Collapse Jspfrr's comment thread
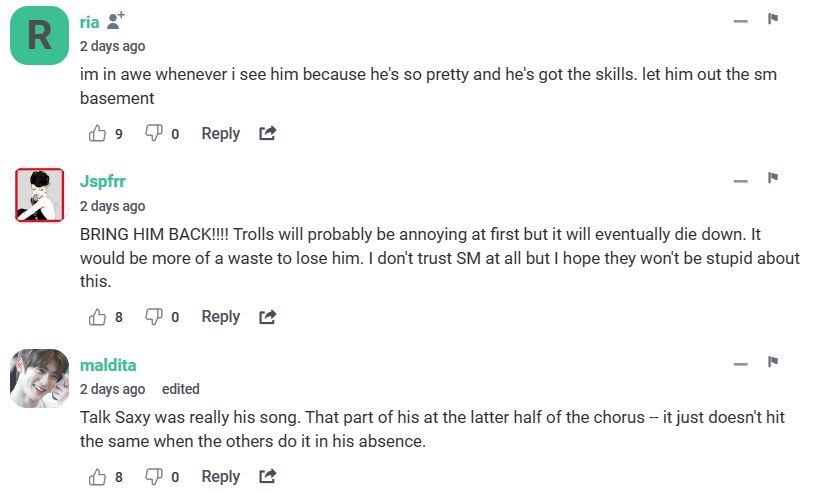 point(740,181)
